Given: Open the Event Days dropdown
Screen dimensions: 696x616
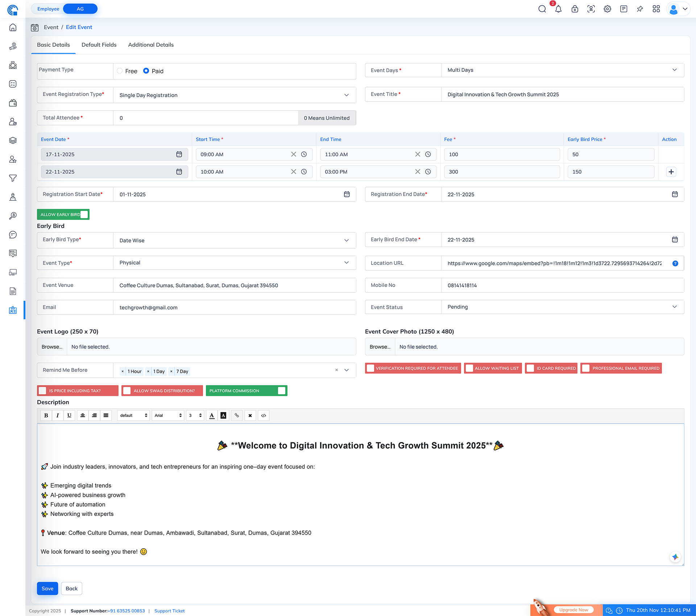Looking at the screenshot, I should click(x=674, y=70).
